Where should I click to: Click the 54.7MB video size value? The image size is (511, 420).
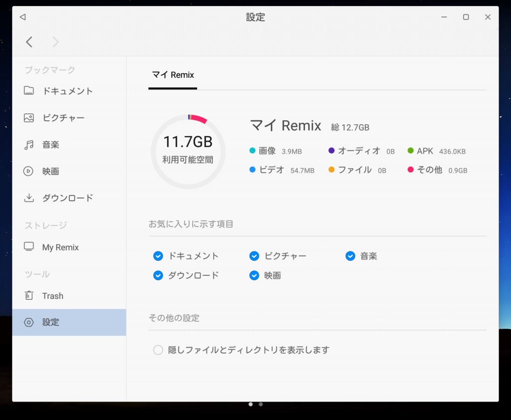pyautogui.click(x=302, y=171)
